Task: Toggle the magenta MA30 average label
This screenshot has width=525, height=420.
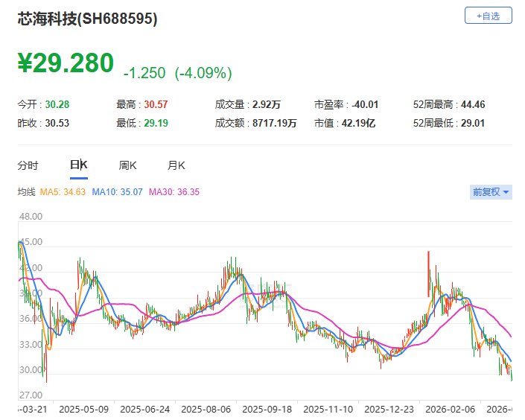Action: point(174,192)
